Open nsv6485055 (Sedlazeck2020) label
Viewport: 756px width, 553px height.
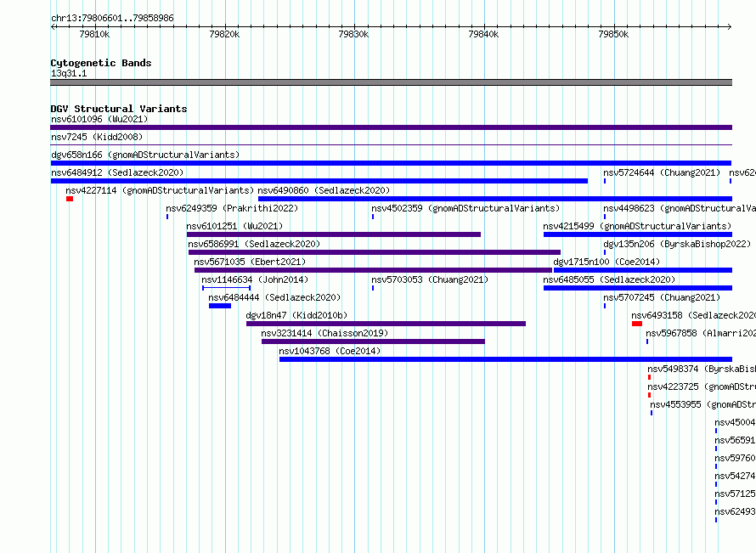coord(609,279)
